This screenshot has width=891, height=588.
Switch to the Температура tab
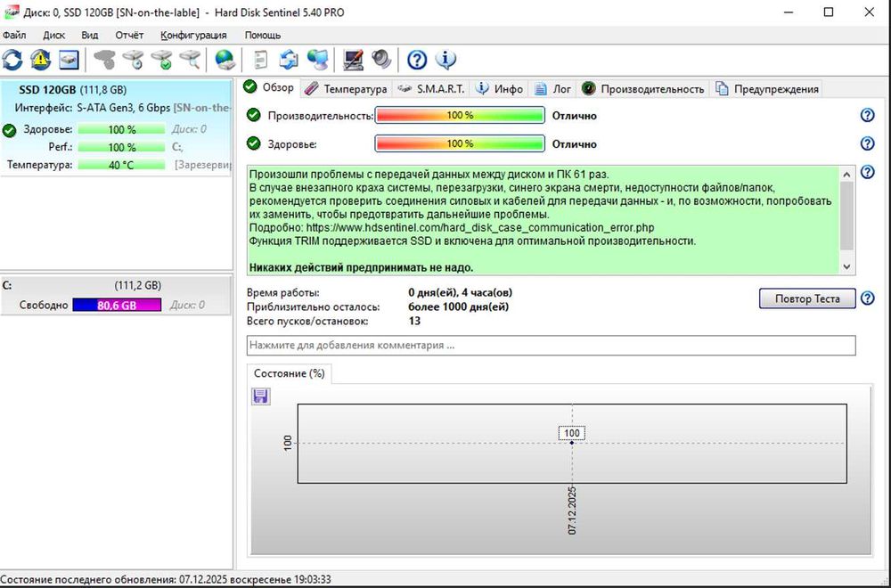click(346, 88)
